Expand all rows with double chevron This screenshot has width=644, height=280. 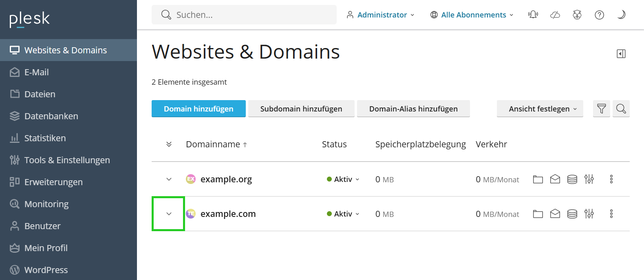[x=169, y=144]
